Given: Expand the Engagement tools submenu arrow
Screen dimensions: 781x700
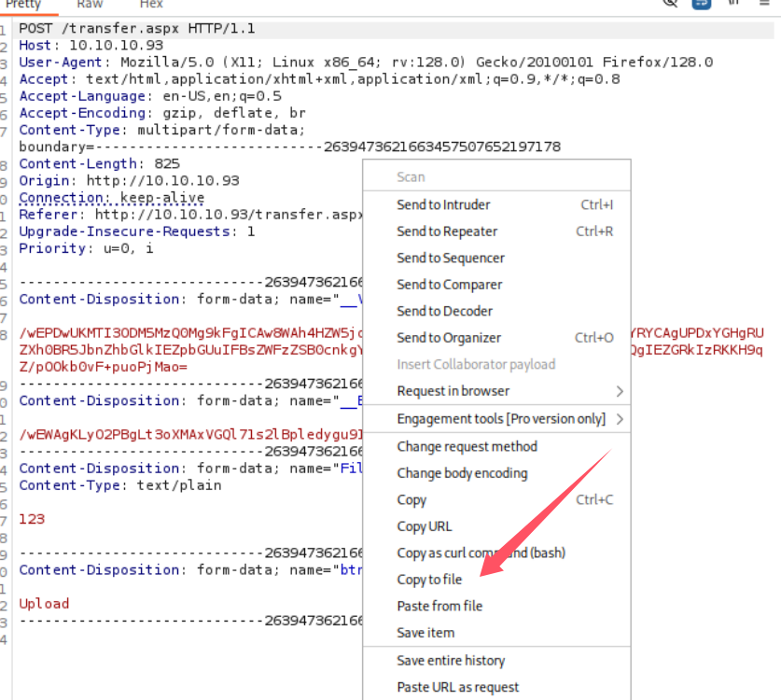Looking at the screenshot, I should click(620, 419).
